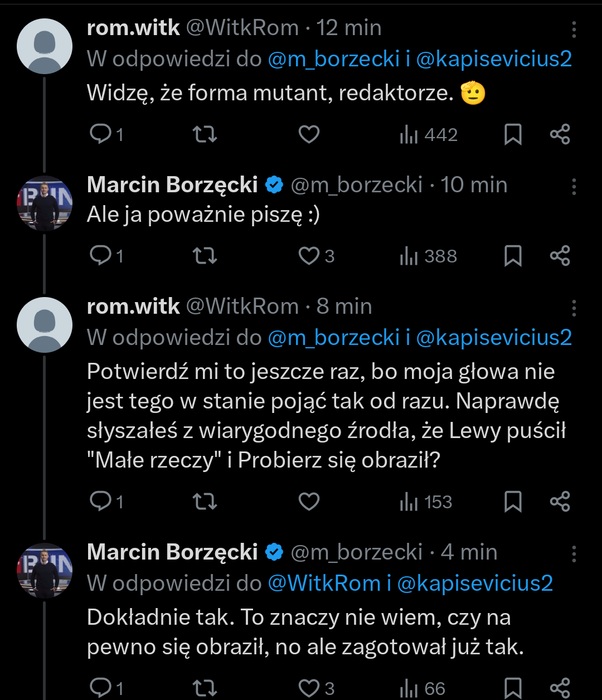The height and width of the screenshot is (700, 602).
Task: Open more options for rom.witk's 12 min tweet
Action: pos(574,29)
